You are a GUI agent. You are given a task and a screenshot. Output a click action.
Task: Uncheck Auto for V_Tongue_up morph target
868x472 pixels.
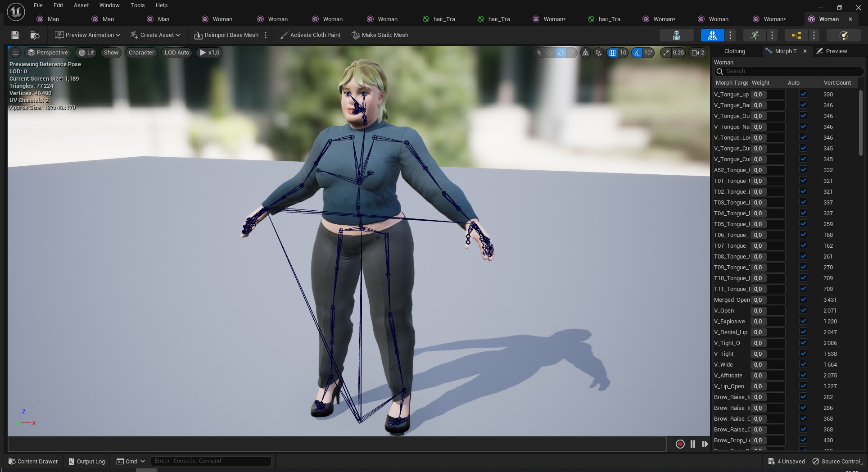tap(803, 94)
